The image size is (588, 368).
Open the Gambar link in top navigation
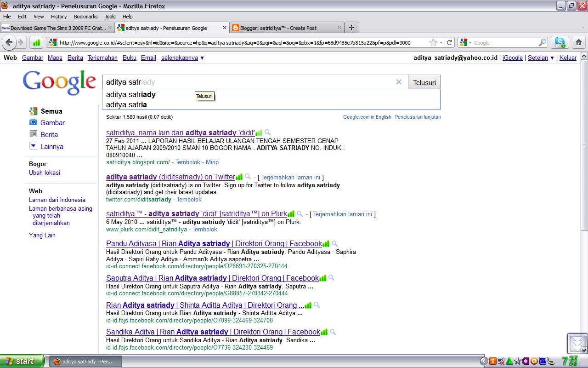tap(33, 57)
